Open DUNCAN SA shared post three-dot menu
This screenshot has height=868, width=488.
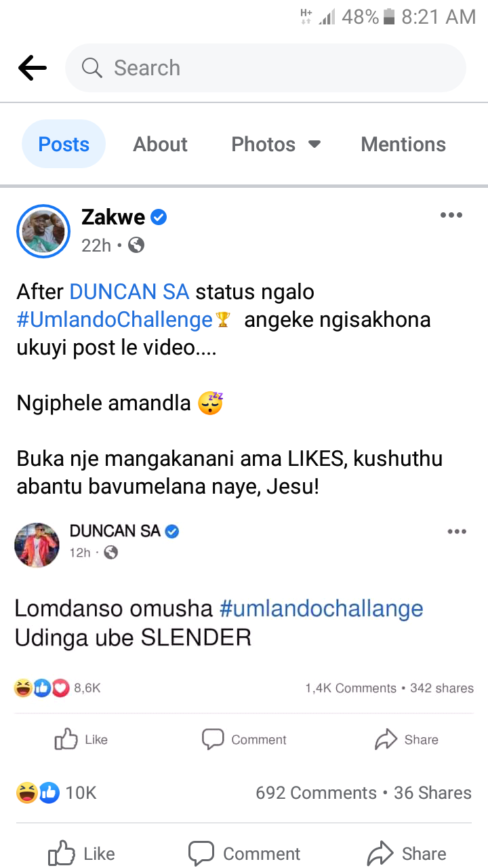click(x=457, y=531)
